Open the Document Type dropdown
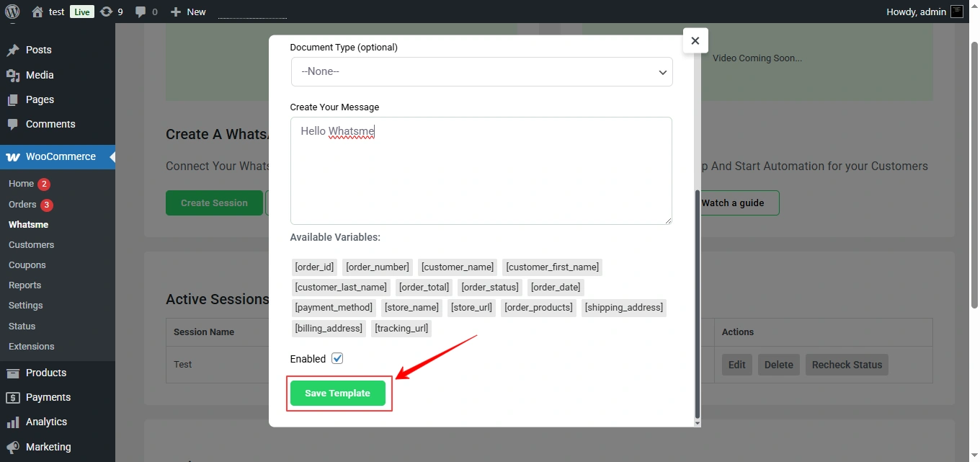 [481, 71]
